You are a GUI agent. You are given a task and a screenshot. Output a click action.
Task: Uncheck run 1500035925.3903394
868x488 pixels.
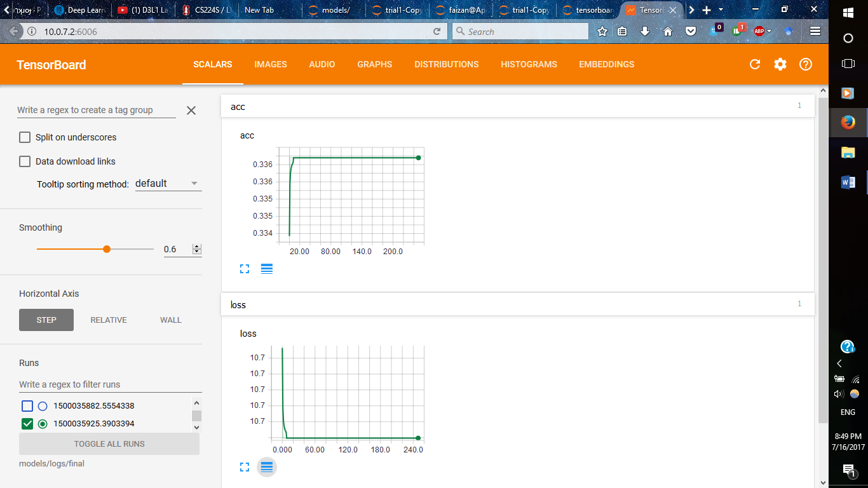[27, 424]
